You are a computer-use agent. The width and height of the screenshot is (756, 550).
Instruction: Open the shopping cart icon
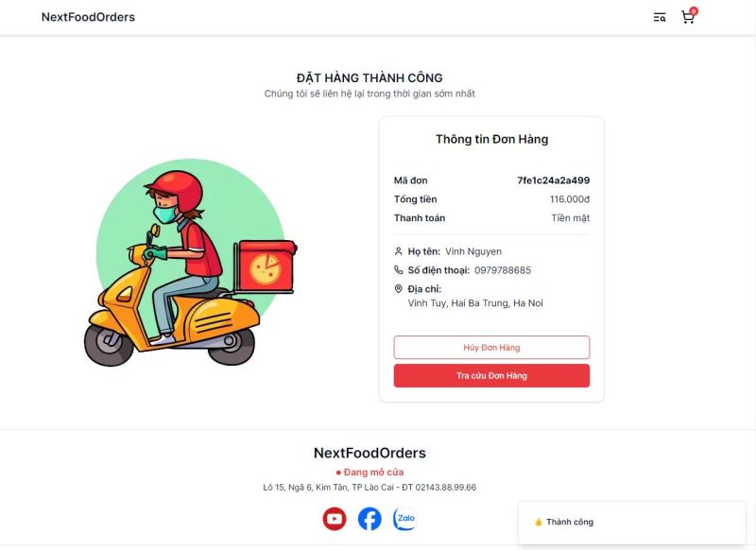(x=687, y=17)
